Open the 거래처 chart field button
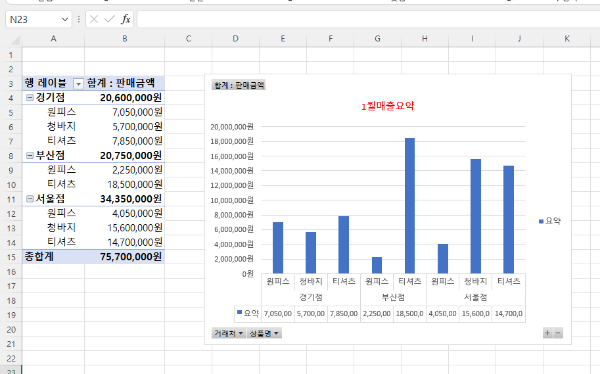The image size is (600, 374). (228, 333)
